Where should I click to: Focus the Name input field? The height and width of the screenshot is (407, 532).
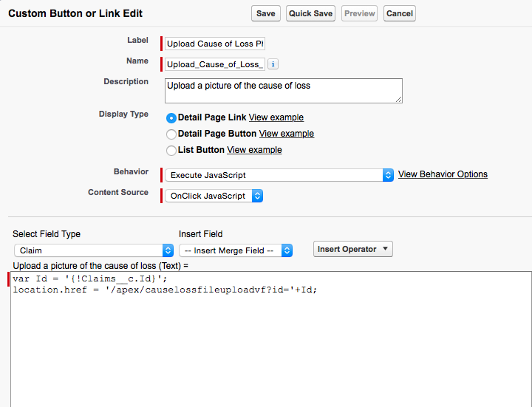[x=215, y=64]
